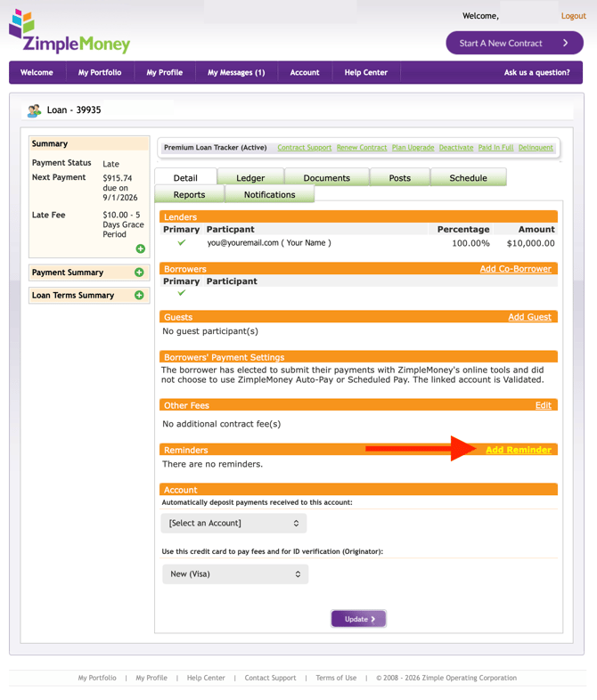Click the Add Reminder link

pyautogui.click(x=519, y=450)
